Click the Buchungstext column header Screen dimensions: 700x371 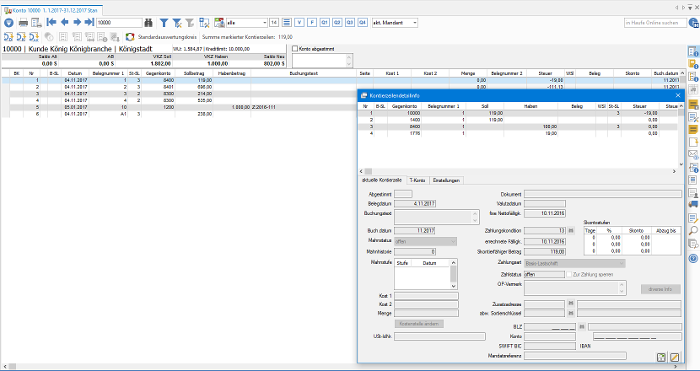(304, 73)
